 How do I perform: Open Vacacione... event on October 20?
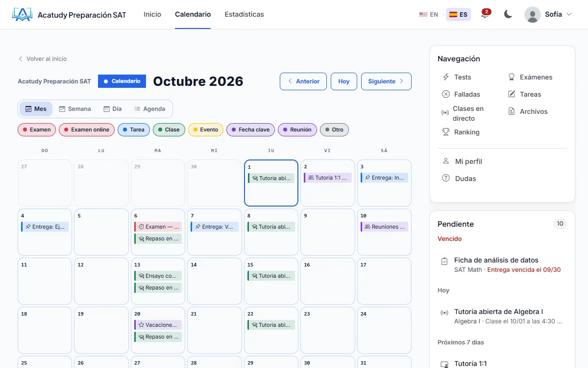pos(158,325)
